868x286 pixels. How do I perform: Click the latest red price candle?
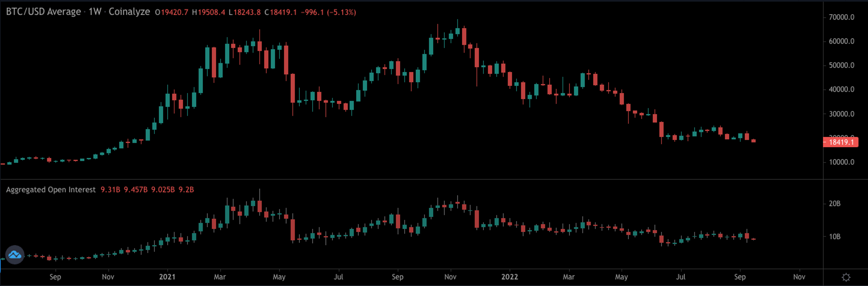(x=753, y=141)
